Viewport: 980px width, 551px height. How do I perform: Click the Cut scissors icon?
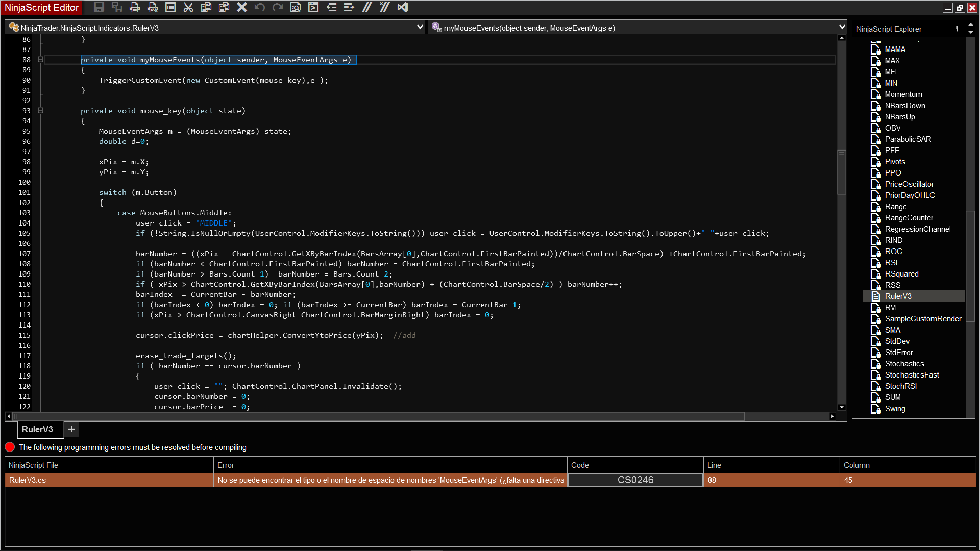tap(188, 7)
